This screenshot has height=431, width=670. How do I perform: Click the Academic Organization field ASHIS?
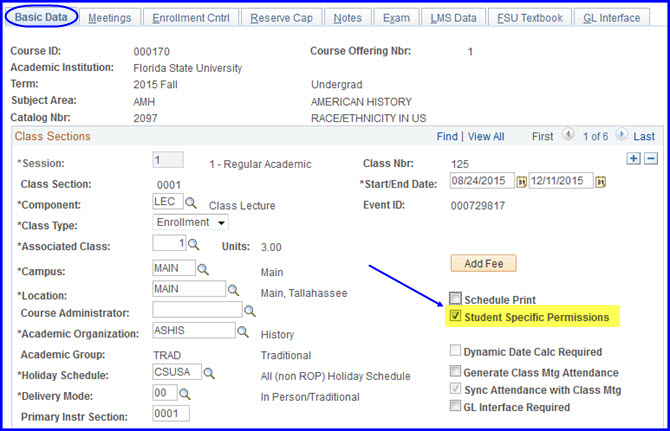[x=194, y=330]
